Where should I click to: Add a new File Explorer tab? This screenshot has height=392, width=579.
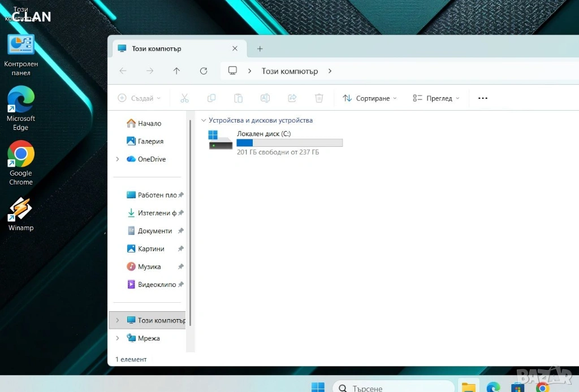click(x=260, y=49)
